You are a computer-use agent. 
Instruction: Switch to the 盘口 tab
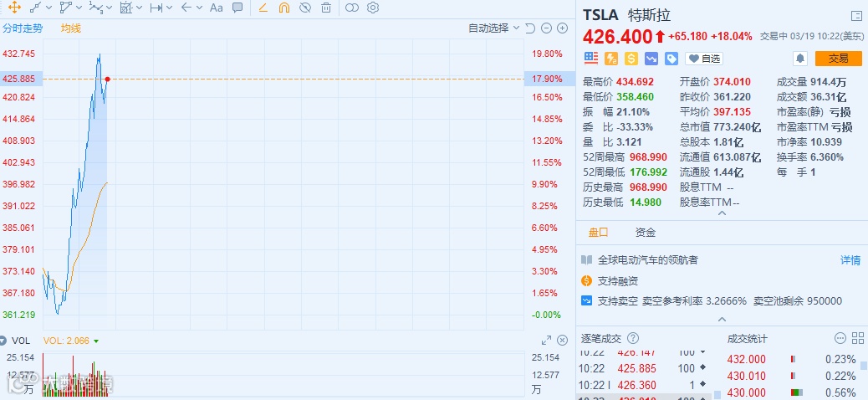click(x=599, y=232)
